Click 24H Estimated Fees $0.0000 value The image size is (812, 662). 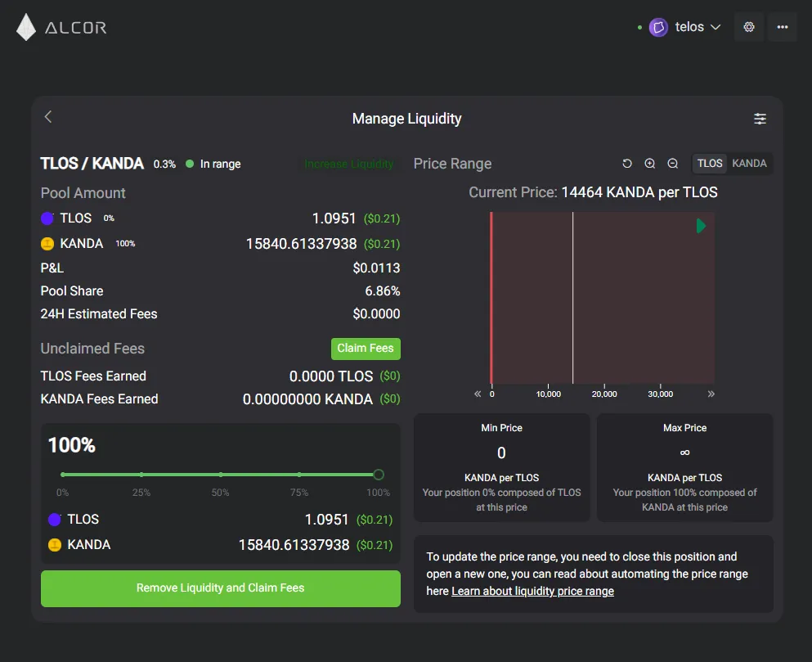tap(376, 313)
